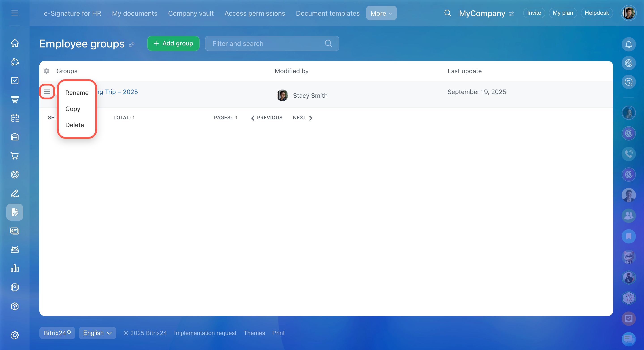Open the hamburger menu in top-left corner
The height and width of the screenshot is (350, 644).
click(15, 13)
